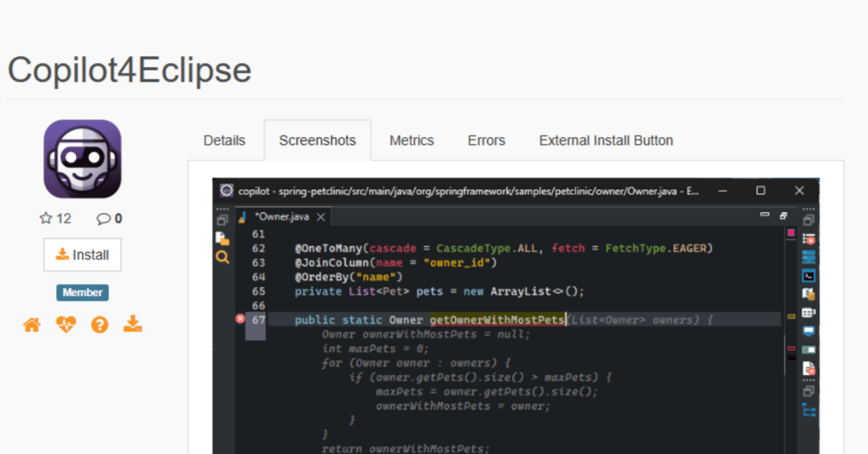Click the error marker beside line 67

(x=241, y=319)
